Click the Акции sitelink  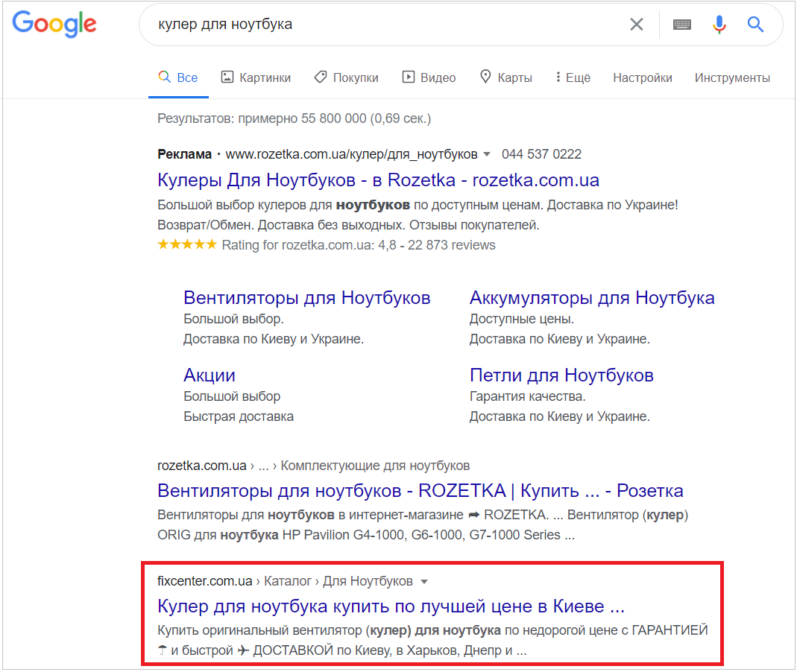(x=210, y=375)
